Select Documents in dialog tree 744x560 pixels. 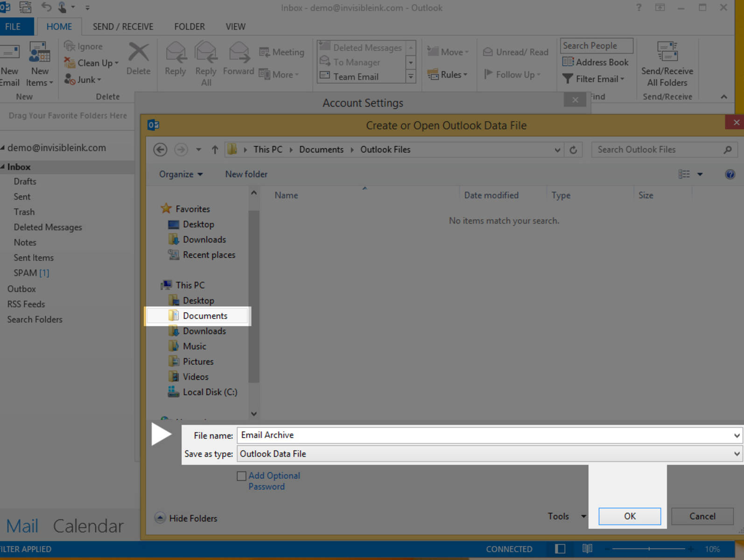[x=199, y=316]
